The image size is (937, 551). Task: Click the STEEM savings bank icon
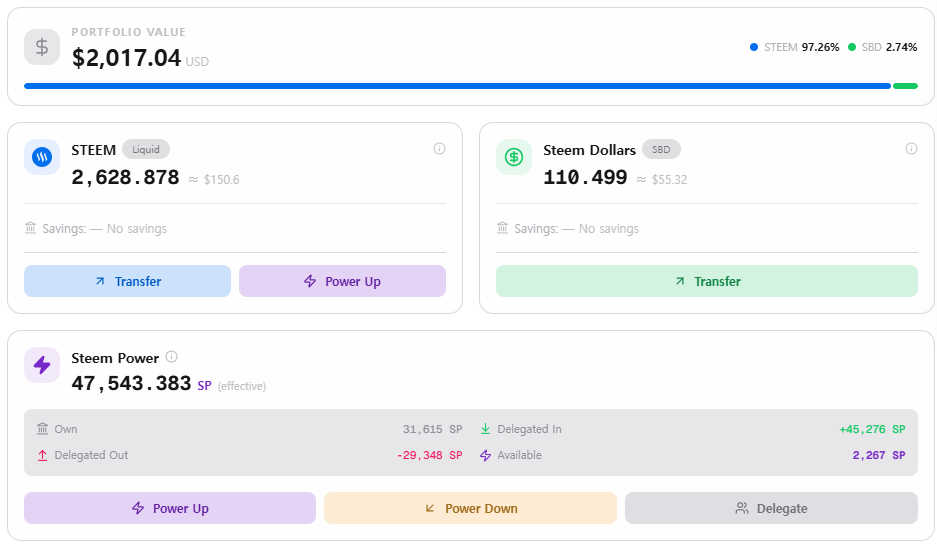(x=31, y=229)
